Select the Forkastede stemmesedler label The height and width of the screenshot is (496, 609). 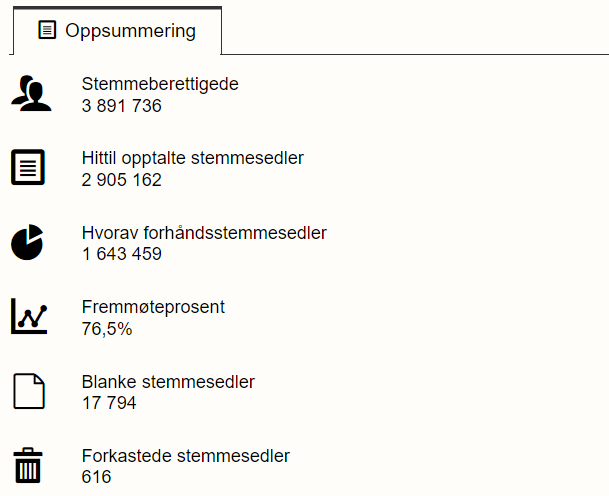(186, 456)
